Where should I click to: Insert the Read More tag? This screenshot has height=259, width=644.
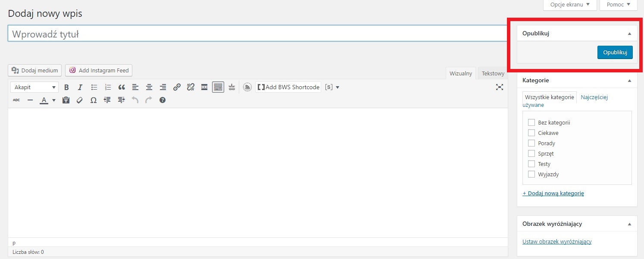pos(204,87)
